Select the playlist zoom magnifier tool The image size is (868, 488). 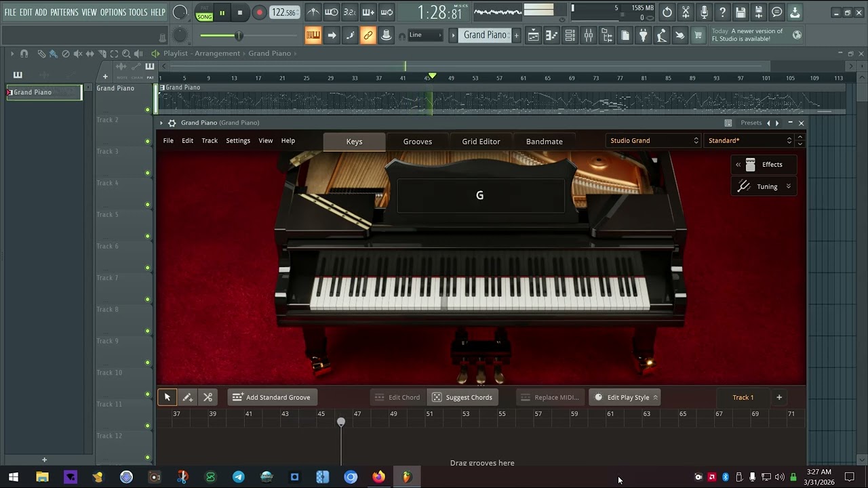(x=126, y=54)
